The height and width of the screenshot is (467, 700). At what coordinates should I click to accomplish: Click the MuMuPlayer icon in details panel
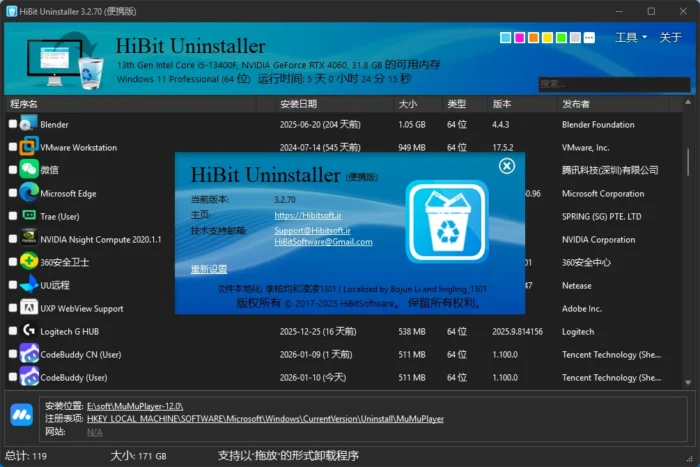[x=21, y=415]
